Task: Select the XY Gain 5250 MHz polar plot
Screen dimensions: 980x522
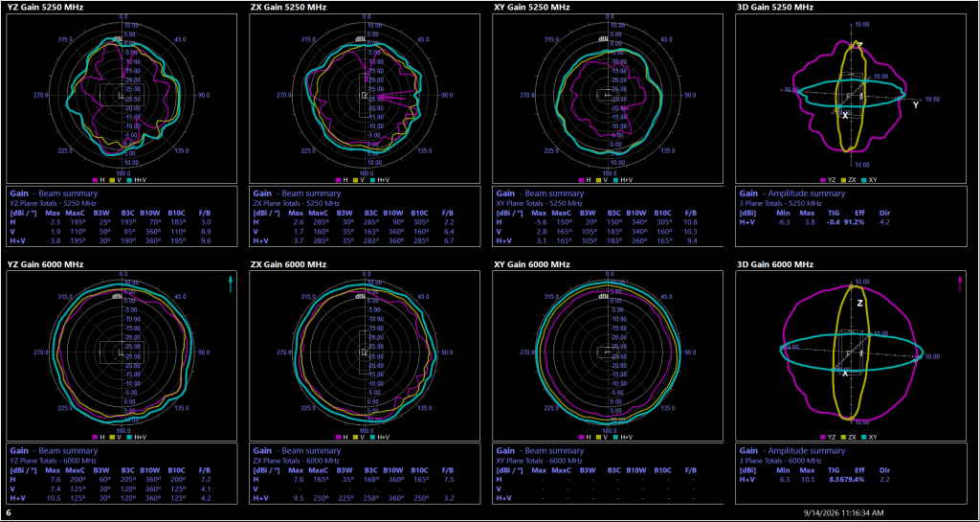Action: point(609,98)
